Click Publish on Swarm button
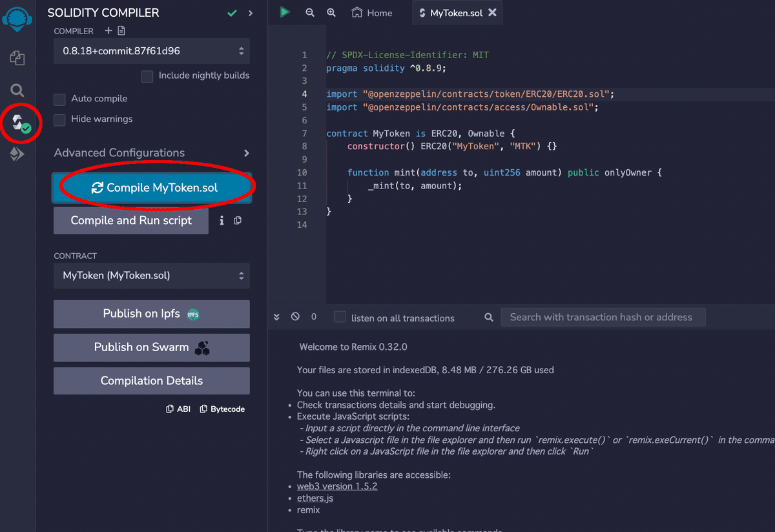The image size is (775, 532). 152,347
